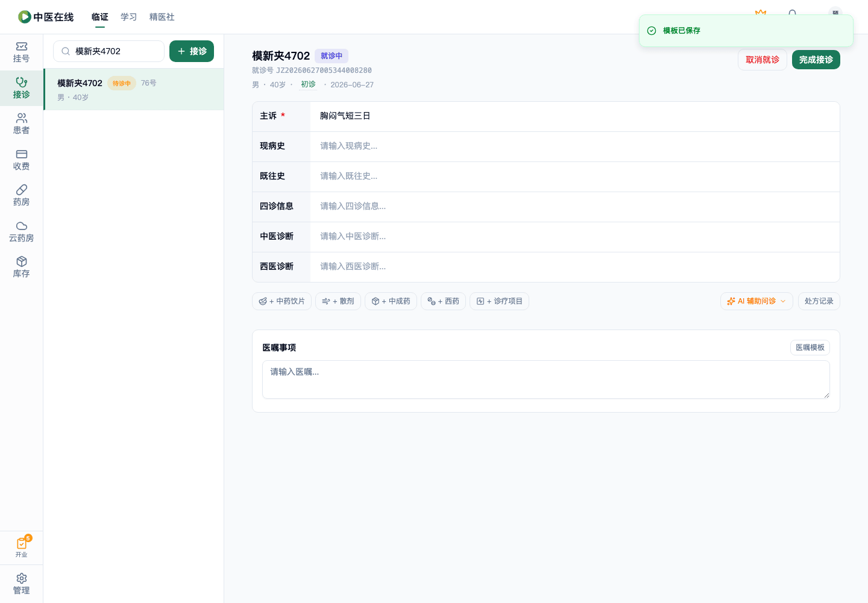Switch to 精医社 tab
This screenshot has width=868, height=603.
(x=162, y=17)
